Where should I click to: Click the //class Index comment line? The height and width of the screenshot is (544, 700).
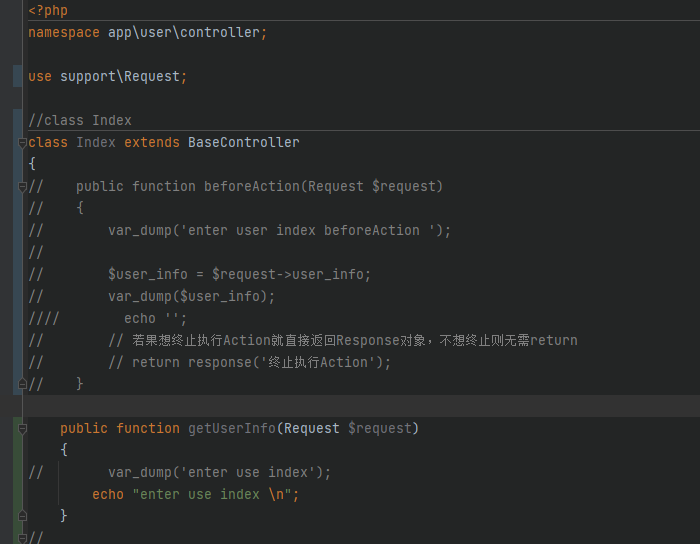[x=80, y=120]
